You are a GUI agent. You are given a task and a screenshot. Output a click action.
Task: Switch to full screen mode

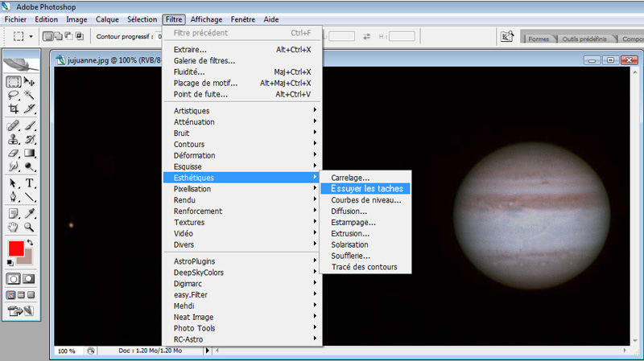coord(31,295)
